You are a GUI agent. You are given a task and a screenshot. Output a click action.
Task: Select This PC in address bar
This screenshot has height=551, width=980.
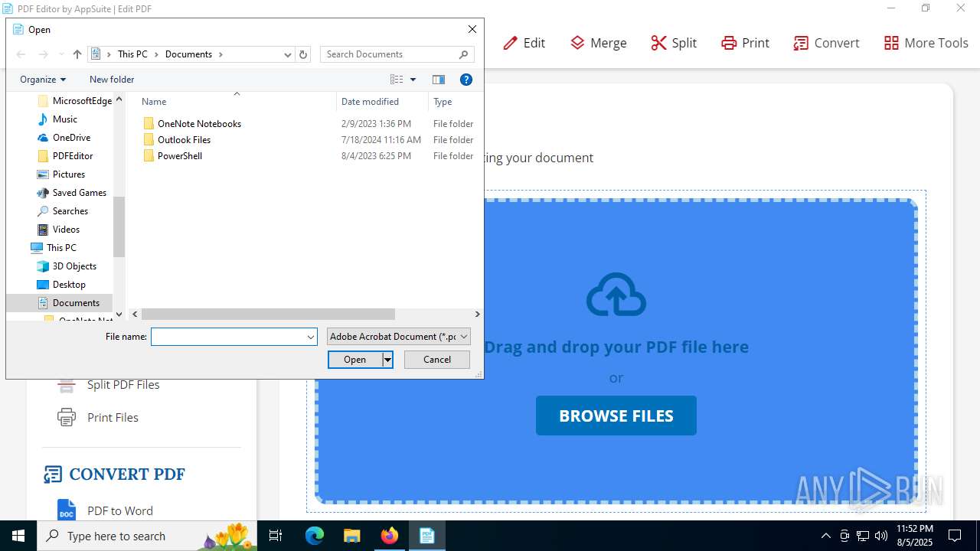point(132,54)
